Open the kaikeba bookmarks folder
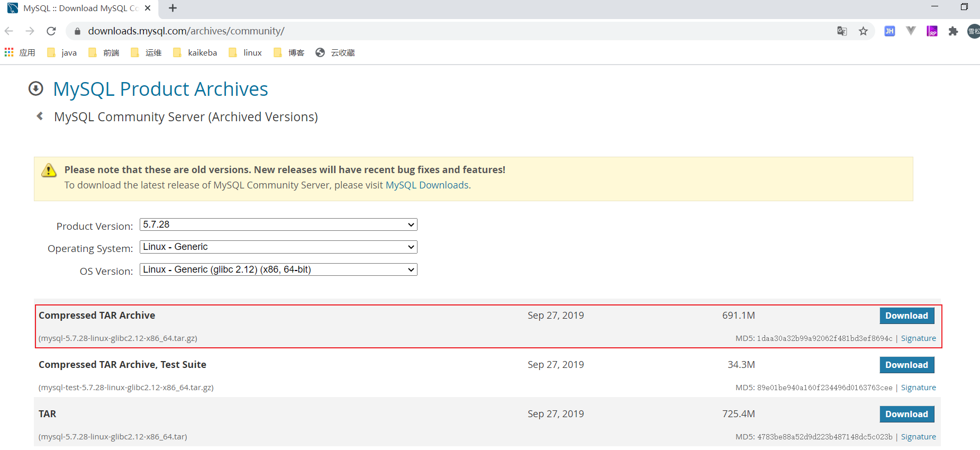Viewport: 980px width, 450px height. [195, 52]
